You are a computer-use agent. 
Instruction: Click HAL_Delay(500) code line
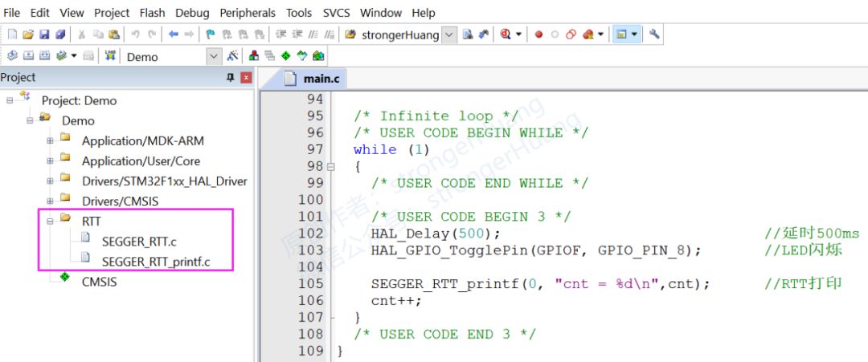pyautogui.click(x=436, y=234)
